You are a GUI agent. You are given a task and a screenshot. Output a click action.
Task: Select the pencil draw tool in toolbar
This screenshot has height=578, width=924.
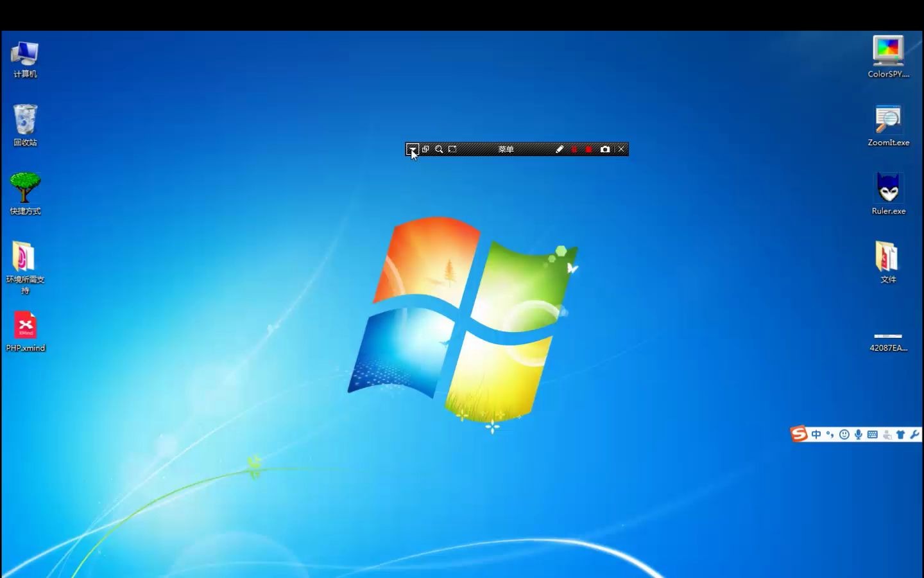click(560, 149)
